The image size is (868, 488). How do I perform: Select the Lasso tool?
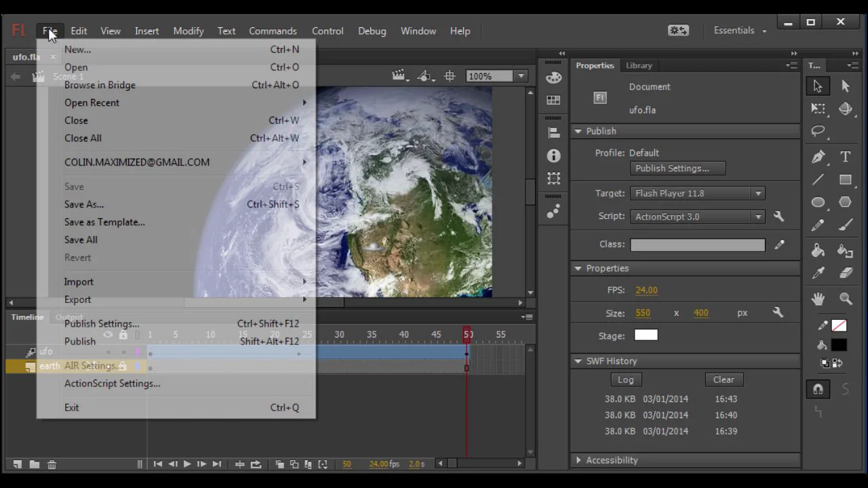pyautogui.click(x=818, y=131)
